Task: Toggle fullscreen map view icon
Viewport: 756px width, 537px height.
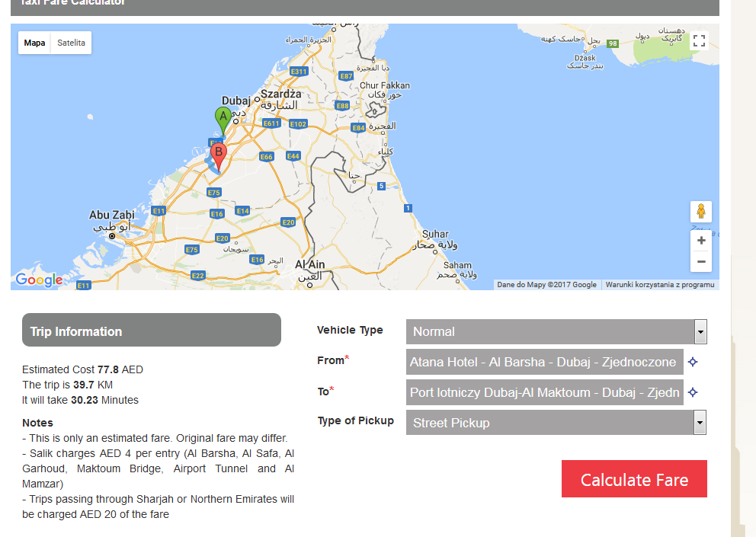Action: (699, 40)
